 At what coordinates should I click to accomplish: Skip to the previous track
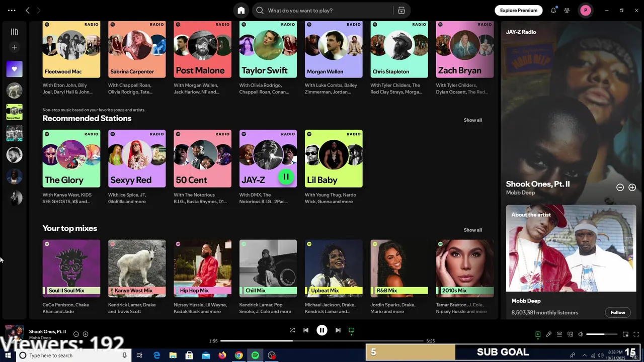point(306,330)
